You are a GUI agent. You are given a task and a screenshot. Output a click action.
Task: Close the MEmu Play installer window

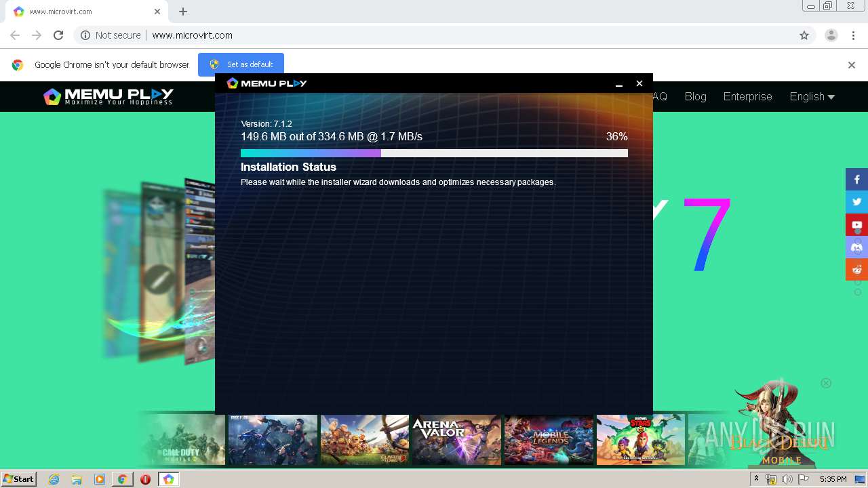(639, 83)
